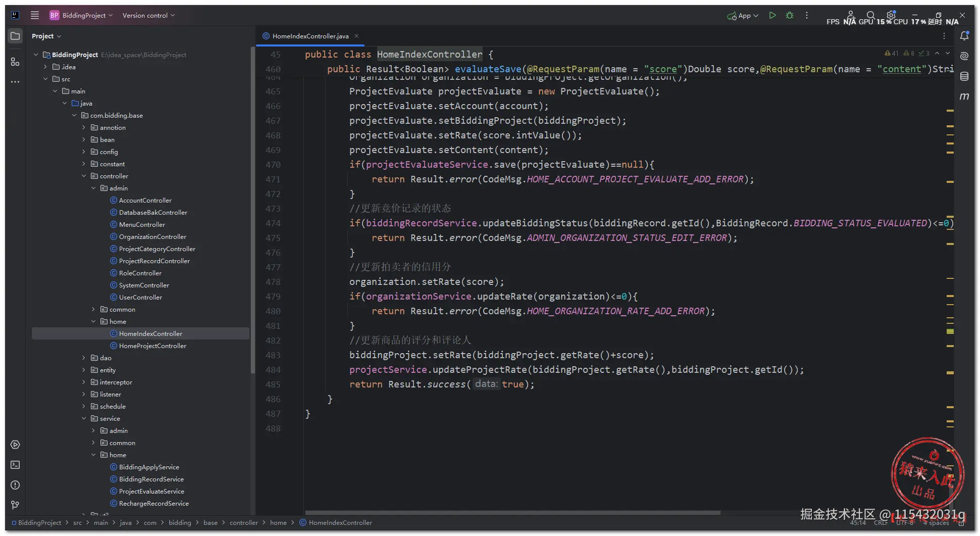Open the Terminal tool window

(x=15, y=465)
